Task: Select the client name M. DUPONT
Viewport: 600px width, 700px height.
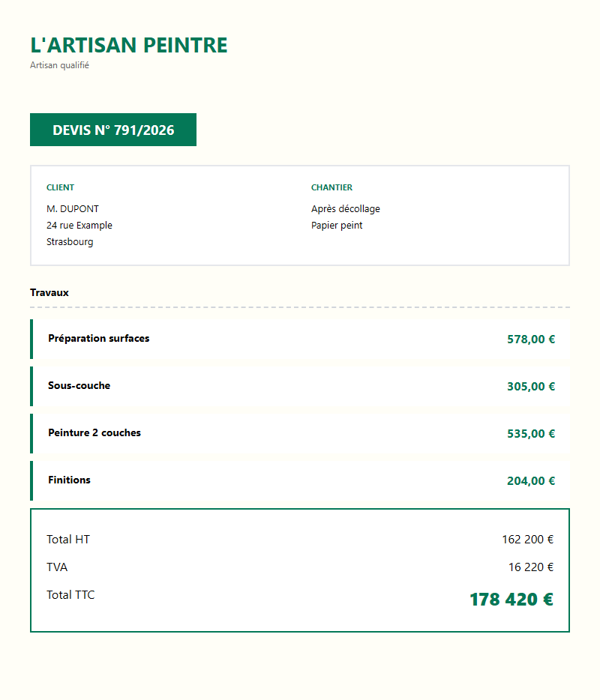Action: click(x=73, y=209)
